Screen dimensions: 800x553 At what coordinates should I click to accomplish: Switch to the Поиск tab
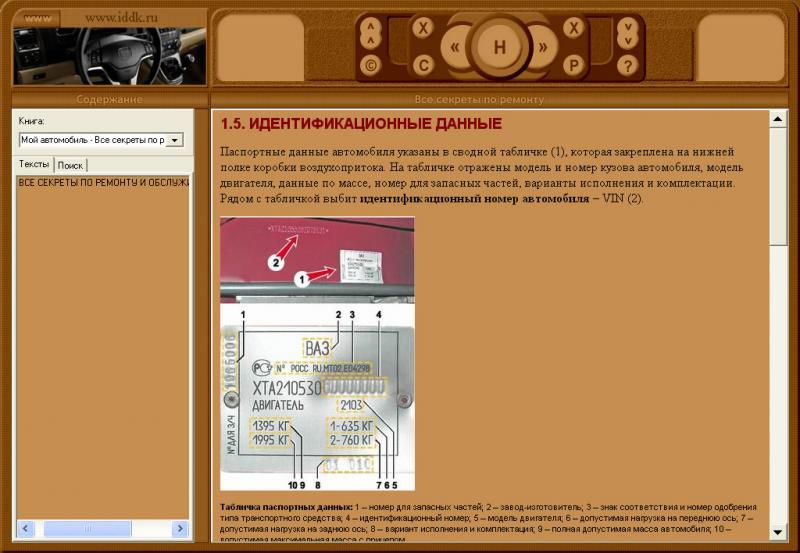point(71,165)
